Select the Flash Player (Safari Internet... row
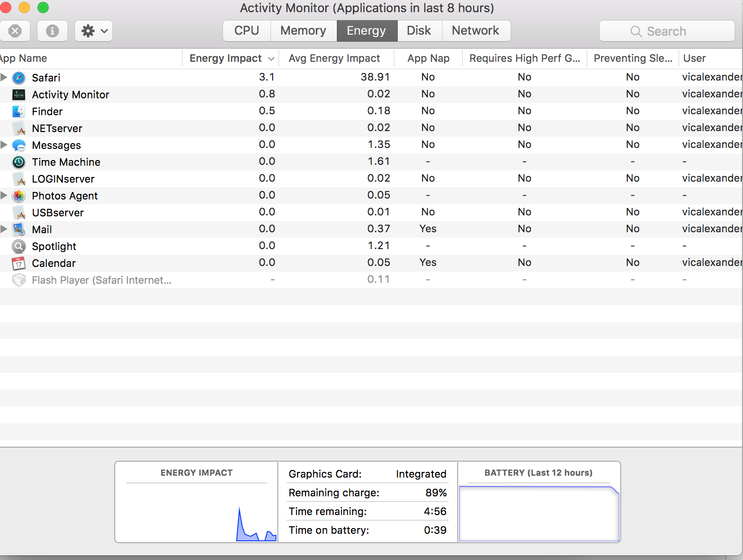This screenshot has height=560, width=743. coord(371,280)
